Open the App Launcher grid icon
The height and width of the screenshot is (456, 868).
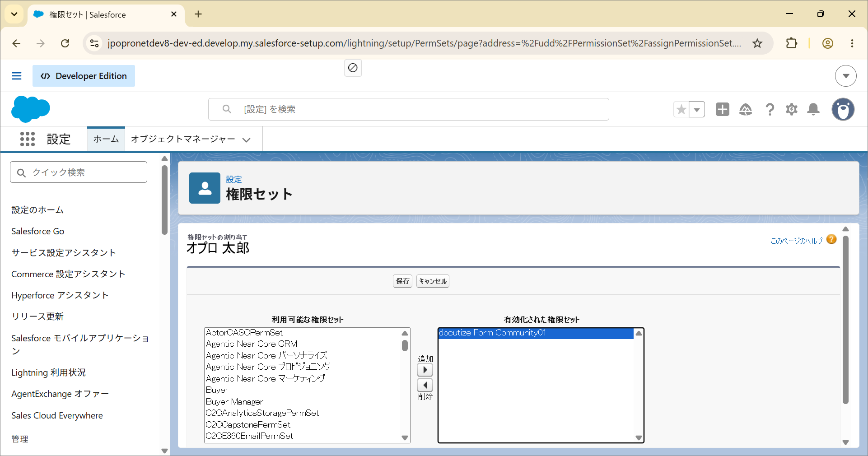point(28,139)
